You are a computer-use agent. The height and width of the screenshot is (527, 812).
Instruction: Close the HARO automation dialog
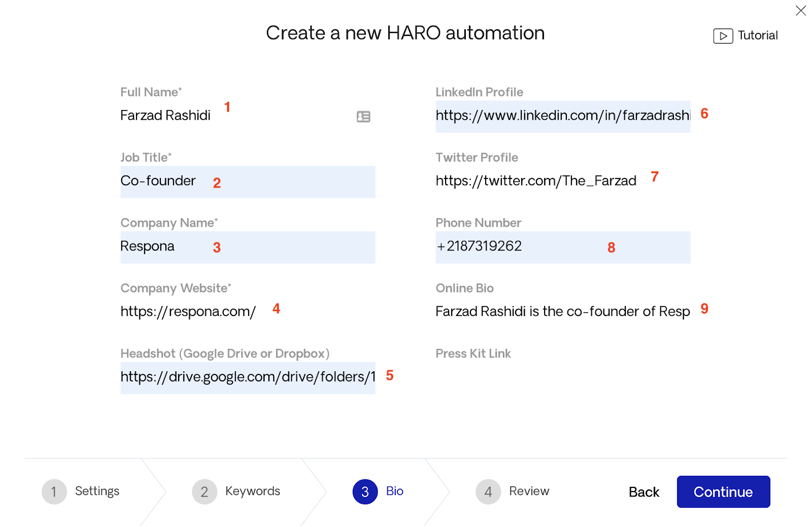coord(801,11)
